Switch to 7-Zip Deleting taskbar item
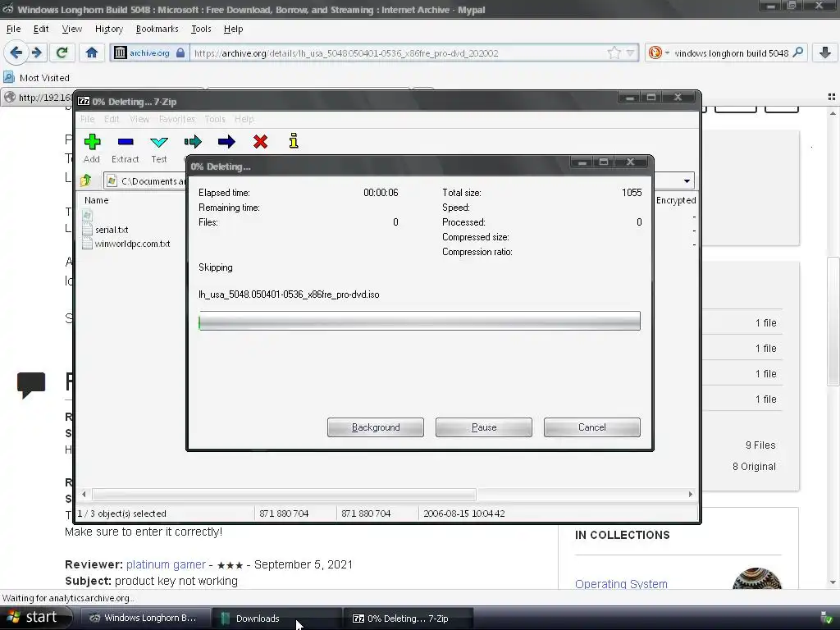The image size is (840, 630). click(410, 618)
